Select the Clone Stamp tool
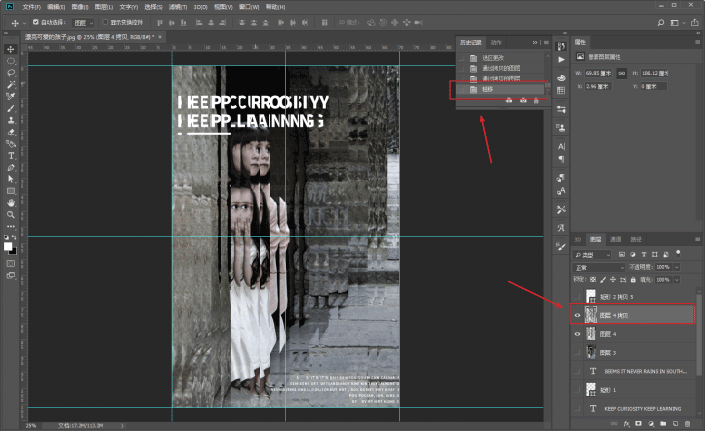This screenshot has width=705, height=431. (x=11, y=120)
